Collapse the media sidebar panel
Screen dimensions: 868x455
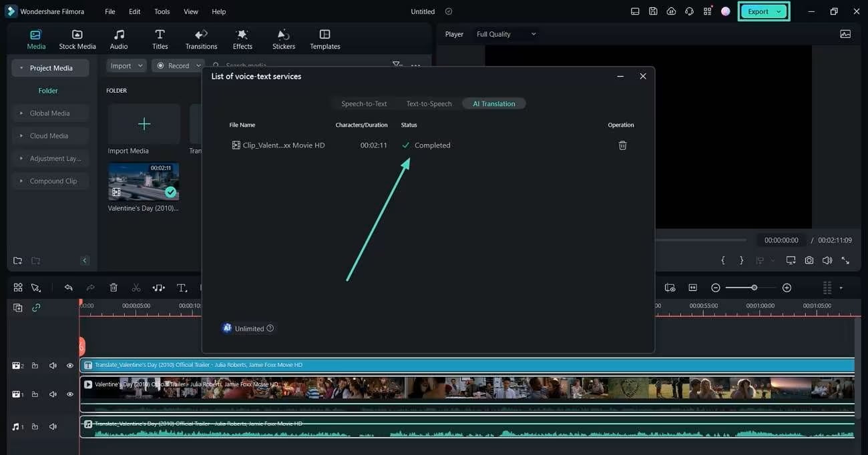pos(85,260)
